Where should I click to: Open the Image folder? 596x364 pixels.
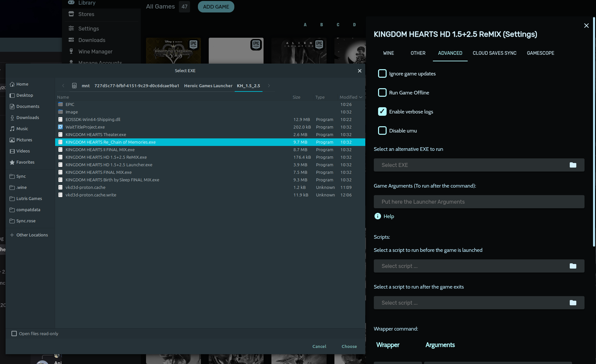pos(210,112)
